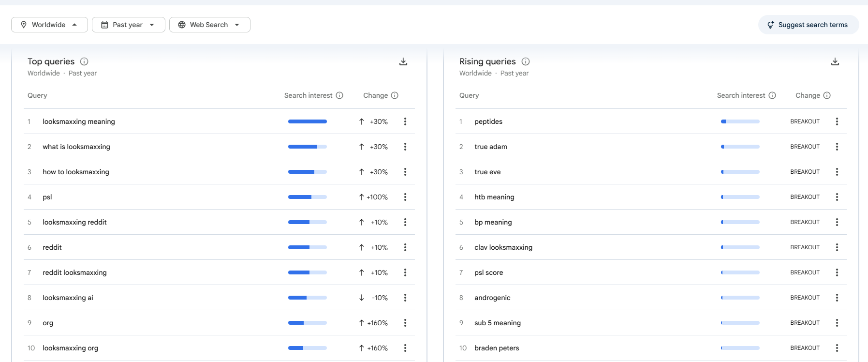Open more options for 'looksmaxxing meaning' row
This screenshot has height=362, width=868.
pos(405,121)
